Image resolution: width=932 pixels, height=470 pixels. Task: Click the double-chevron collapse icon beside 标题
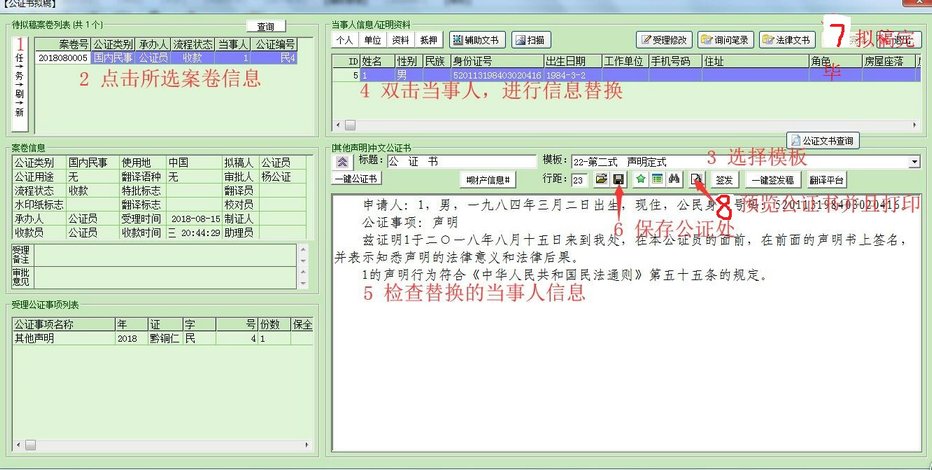tap(343, 162)
